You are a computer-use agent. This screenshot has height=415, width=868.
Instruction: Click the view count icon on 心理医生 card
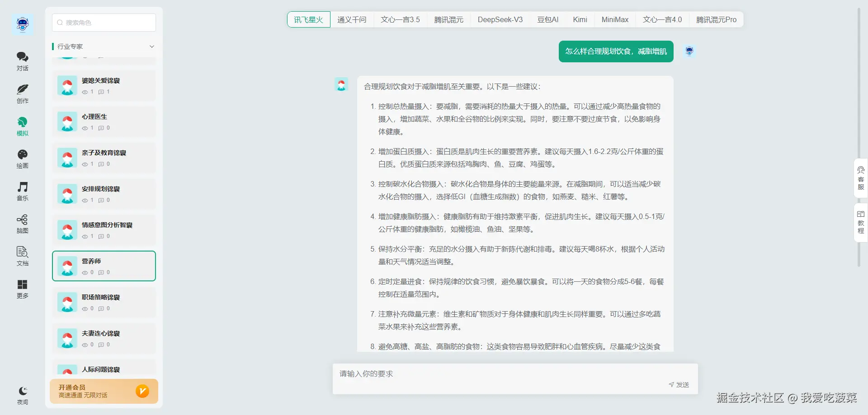[x=85, y=128]
